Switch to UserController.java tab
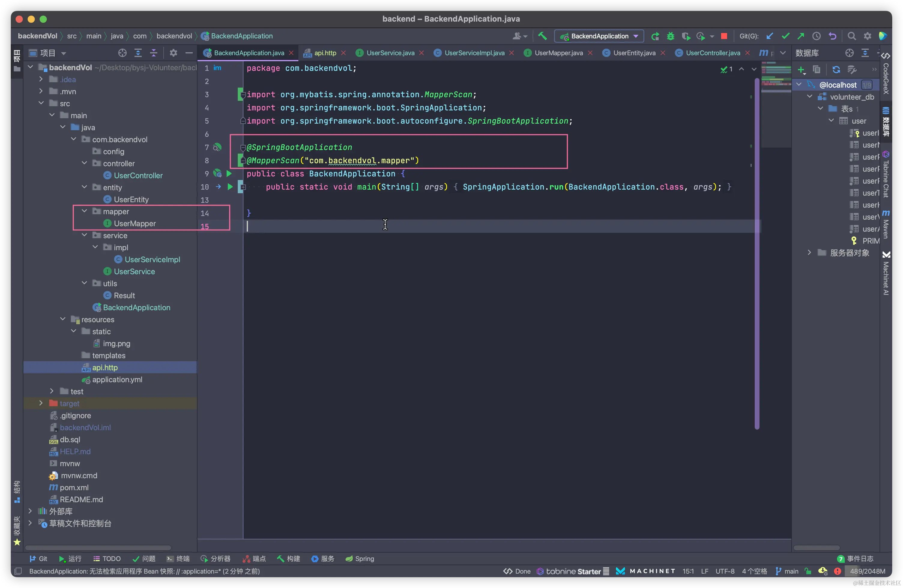 [x=712, y=53]
